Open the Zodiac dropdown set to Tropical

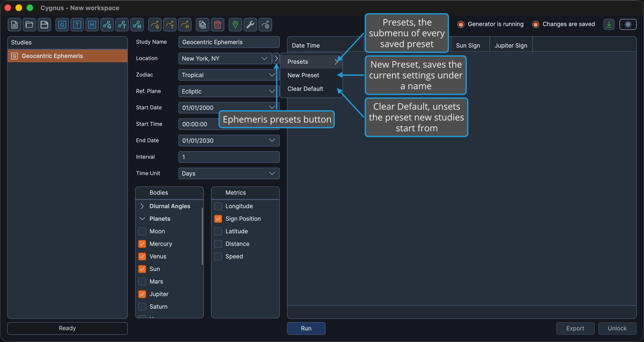tap(229, 75)
